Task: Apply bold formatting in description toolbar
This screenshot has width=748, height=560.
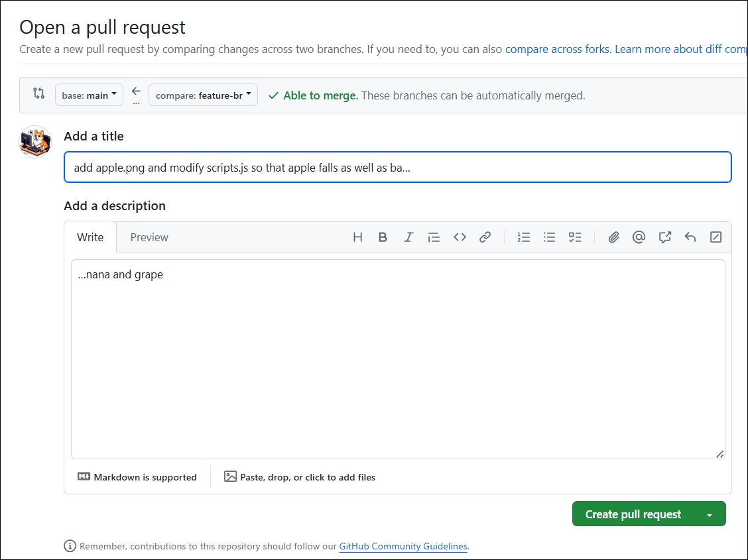Action: (383, 237)
